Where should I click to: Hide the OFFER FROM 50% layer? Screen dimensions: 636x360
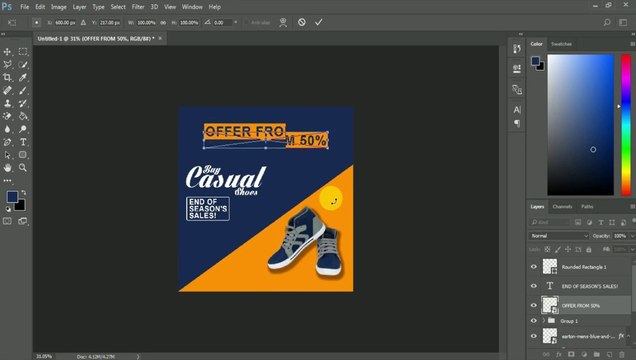pyautogui.click(x=534, y=305)
